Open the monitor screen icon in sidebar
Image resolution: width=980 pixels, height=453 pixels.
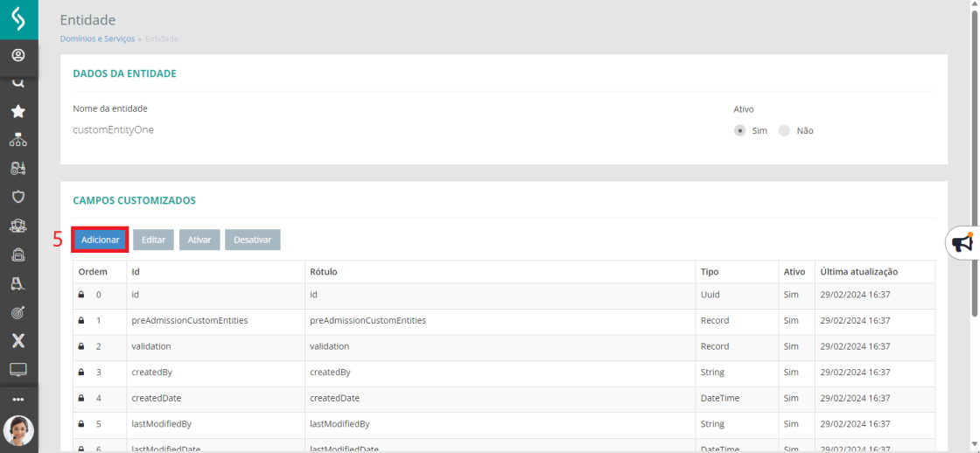(x=18, y=369)
